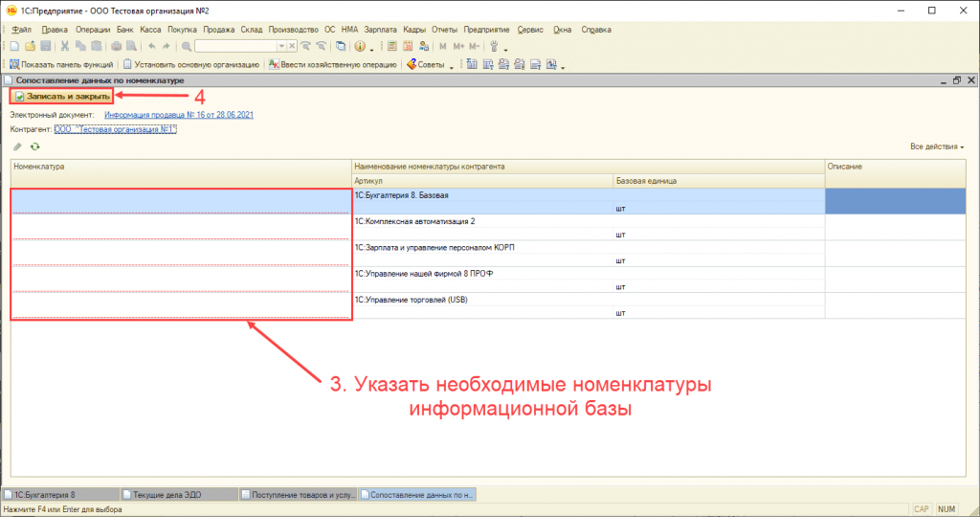Click the Redo arrow icon
Screen dimensions: 980x517
coord(167,46)
